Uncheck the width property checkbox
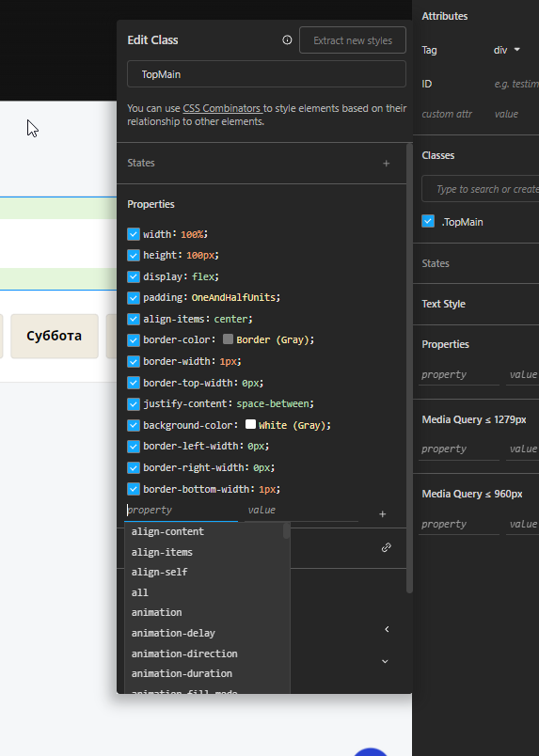539x756 pixels. (134, 234)
